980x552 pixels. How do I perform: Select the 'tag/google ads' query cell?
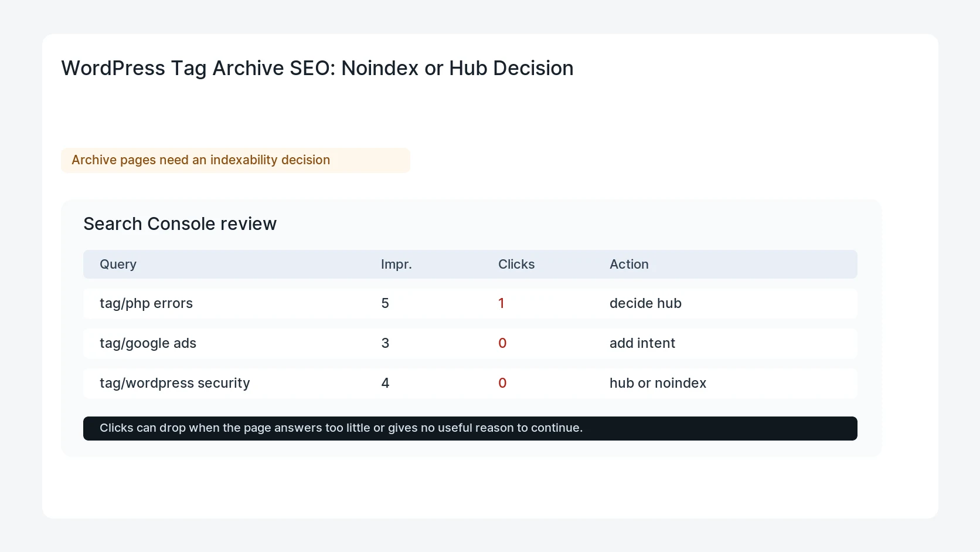coord(148,343)
